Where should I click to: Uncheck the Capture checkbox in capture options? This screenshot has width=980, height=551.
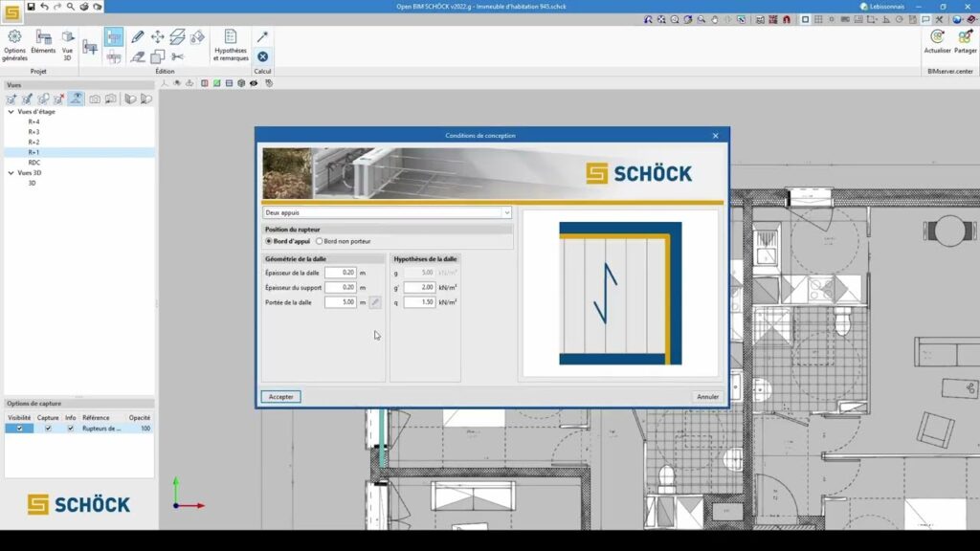coord(48,429)
